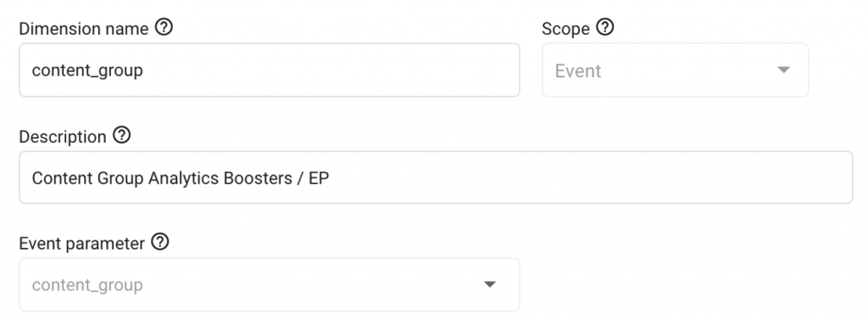868x320 pixels.
Task: Click the Scope label text
Action: [x=565, y=29]
